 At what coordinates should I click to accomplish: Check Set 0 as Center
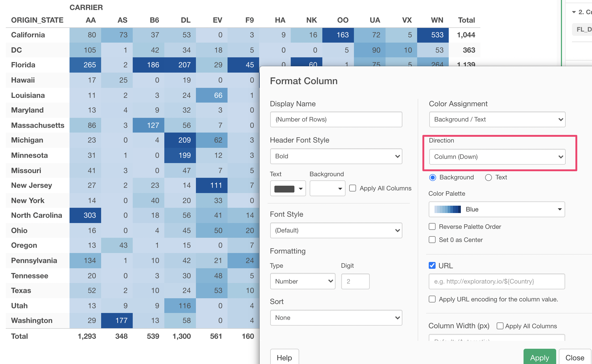click(x=432, y=240)
